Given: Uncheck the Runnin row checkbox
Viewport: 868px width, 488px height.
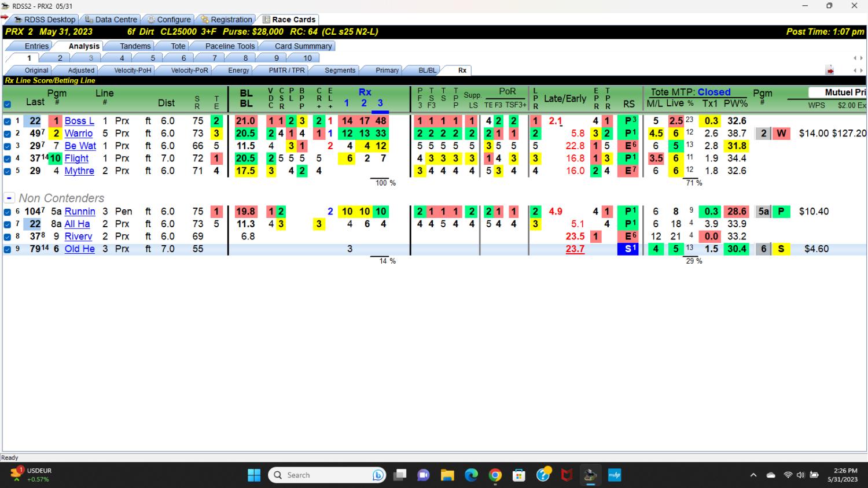Looking at the screenshot, I should (8, 212).
